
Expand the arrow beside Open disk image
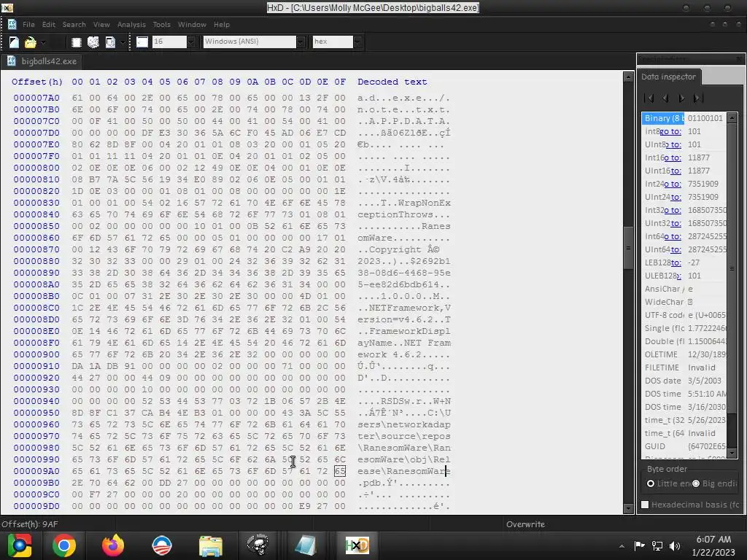point(123,42)
